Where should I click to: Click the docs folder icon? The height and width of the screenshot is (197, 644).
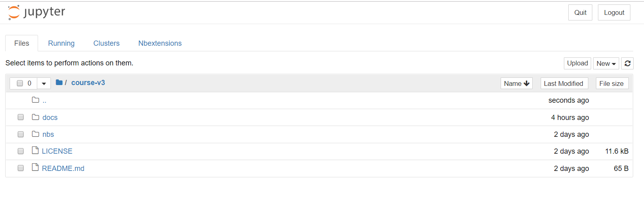pos(36,117)
